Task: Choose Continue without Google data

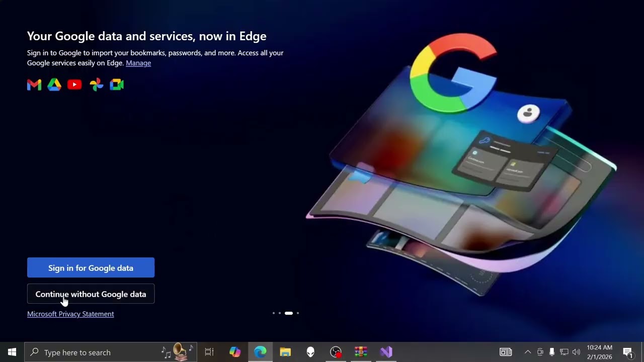Action: coord(91,294)
